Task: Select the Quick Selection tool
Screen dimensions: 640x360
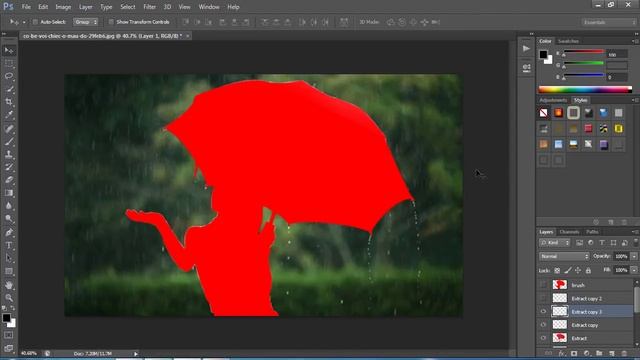Action: pyautogui.click(x=9, y=89)
